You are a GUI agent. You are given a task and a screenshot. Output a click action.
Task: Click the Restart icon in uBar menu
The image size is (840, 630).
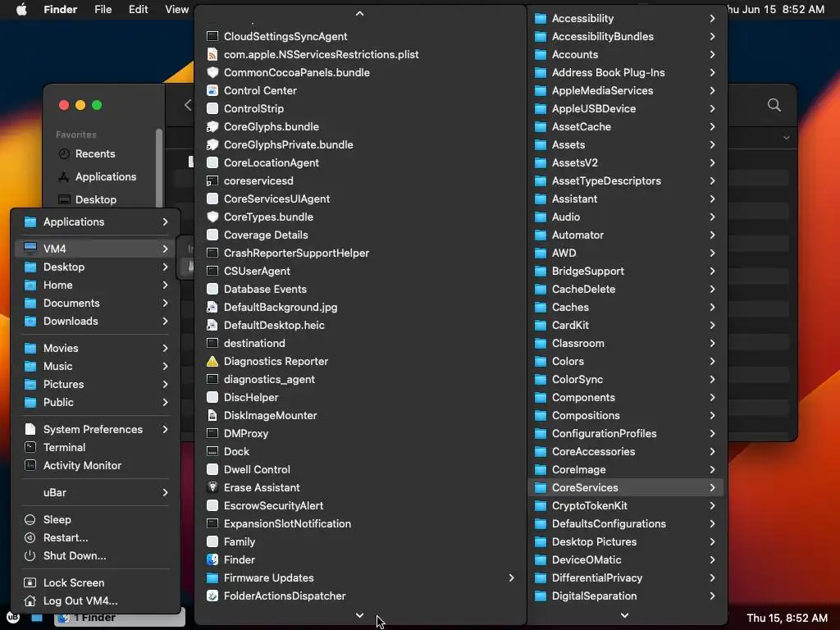coord(30,538)
